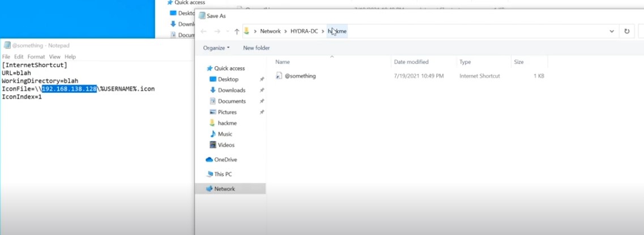The image size is (644, 235).
Task: Unpin Desktop using its pin icon
Action: tap(262, 79)
